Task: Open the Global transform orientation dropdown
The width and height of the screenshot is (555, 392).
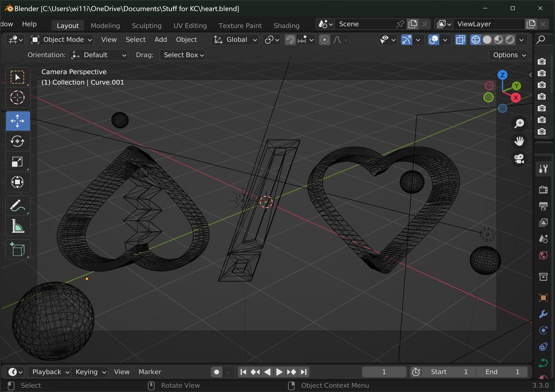Action: (235, 39)
